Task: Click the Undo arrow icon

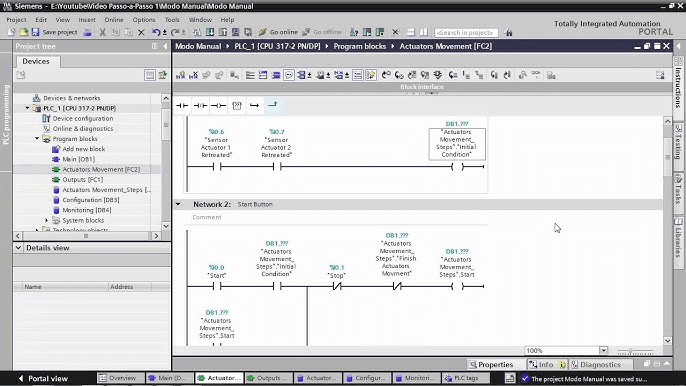Action: pos(156,32)
